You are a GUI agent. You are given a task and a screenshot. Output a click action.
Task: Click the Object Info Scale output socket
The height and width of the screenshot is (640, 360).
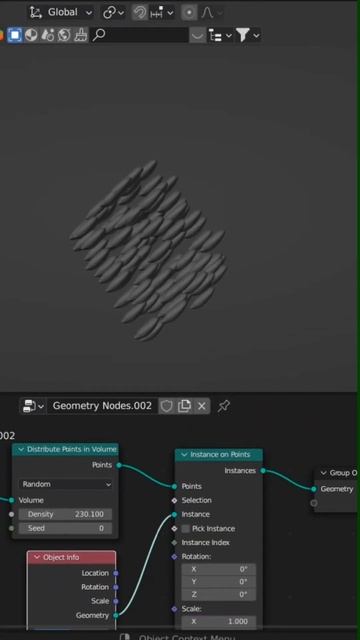click(x=116, y=601)
